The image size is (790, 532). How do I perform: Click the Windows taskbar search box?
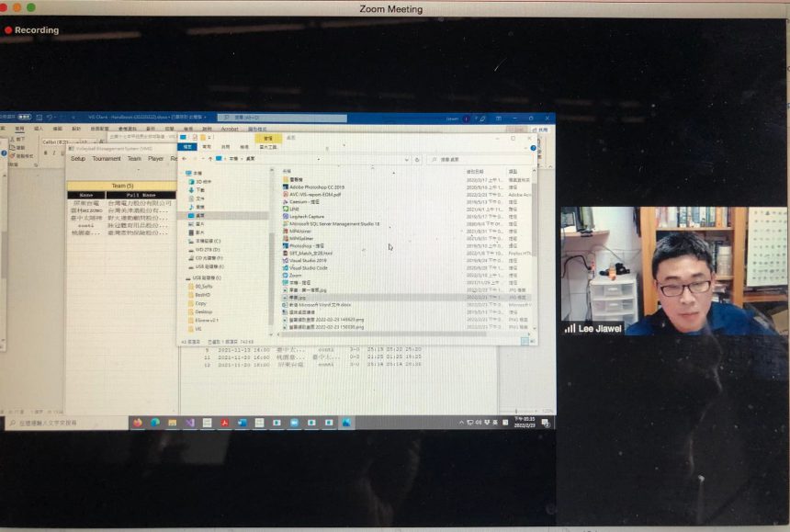(66, 423)
